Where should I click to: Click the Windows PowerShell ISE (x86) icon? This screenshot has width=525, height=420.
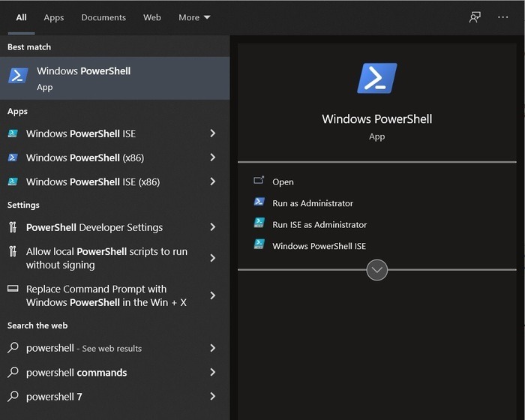13,181
